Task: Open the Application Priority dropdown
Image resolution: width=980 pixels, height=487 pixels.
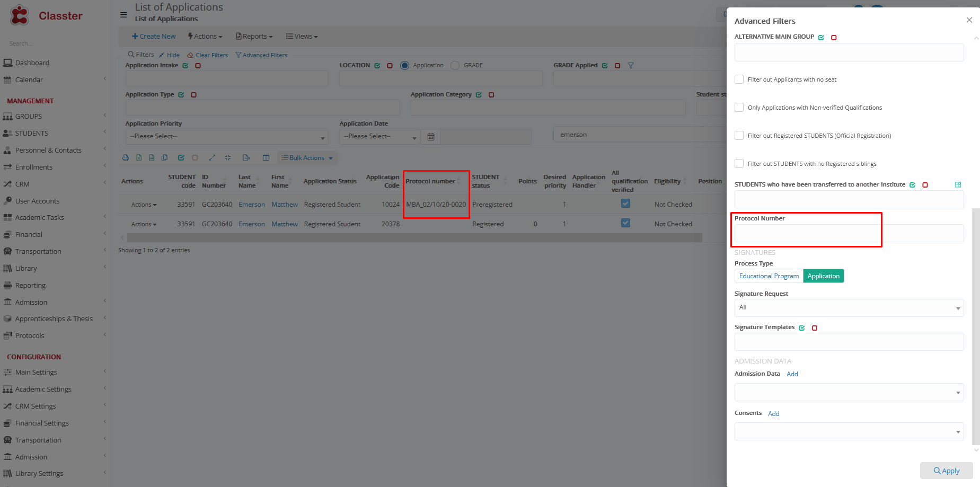Action: 227,137
